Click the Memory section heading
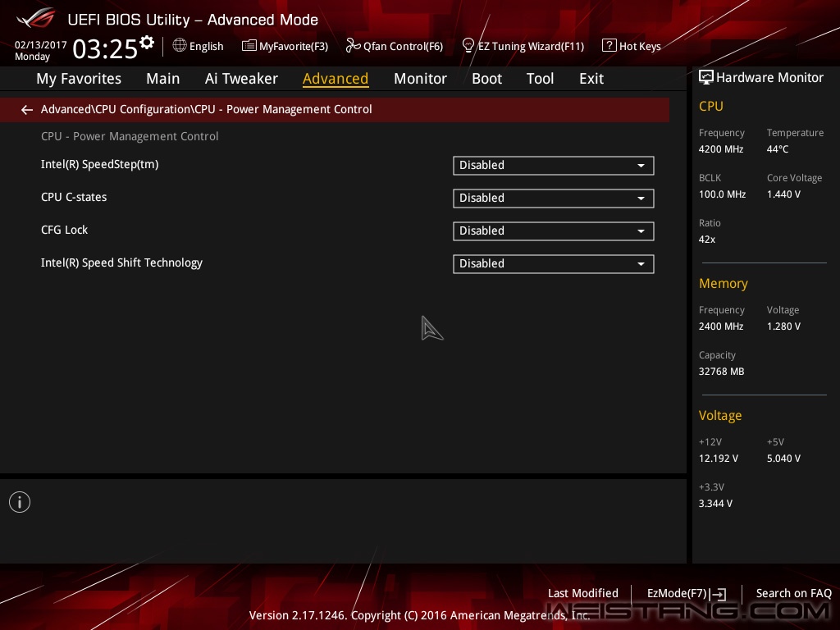840x630 pixels. [x=724, y=283]
